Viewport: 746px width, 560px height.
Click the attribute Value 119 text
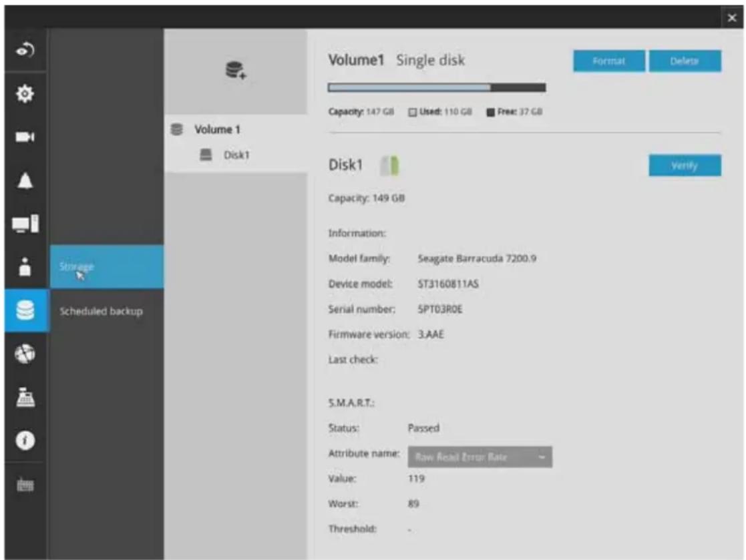click(x=416, y=479)
